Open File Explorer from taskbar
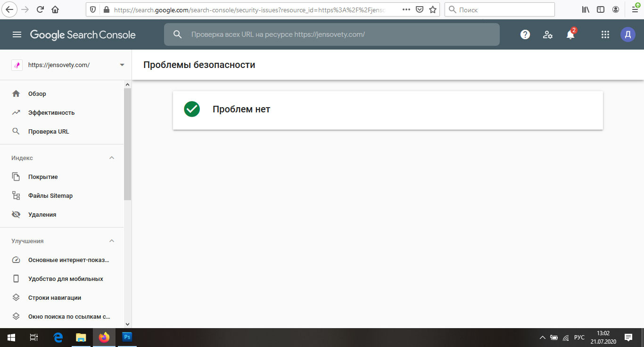Image resolution: width=644 pixels, height=347 pixels. pos(81,338)
